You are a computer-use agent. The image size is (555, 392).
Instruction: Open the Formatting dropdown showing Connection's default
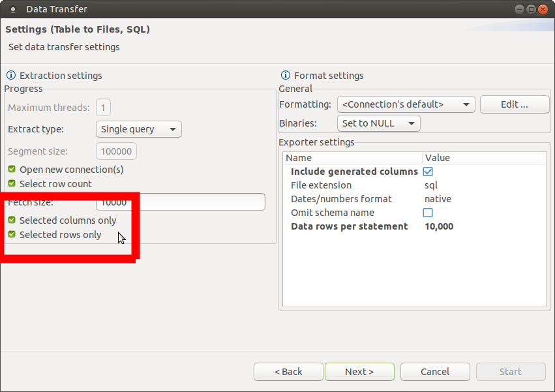coord(406,104)
